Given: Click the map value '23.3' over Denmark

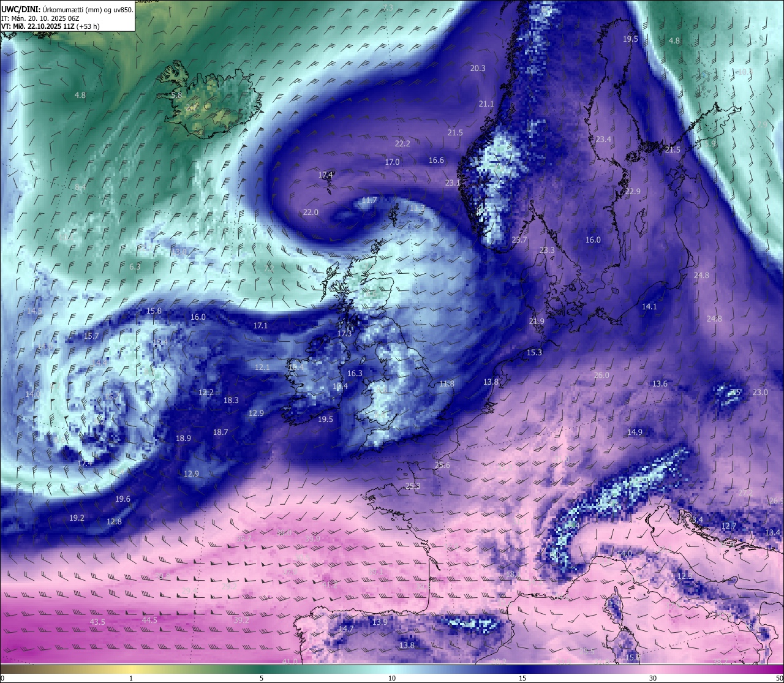Looking at the screenshot, I should point(547,250).
